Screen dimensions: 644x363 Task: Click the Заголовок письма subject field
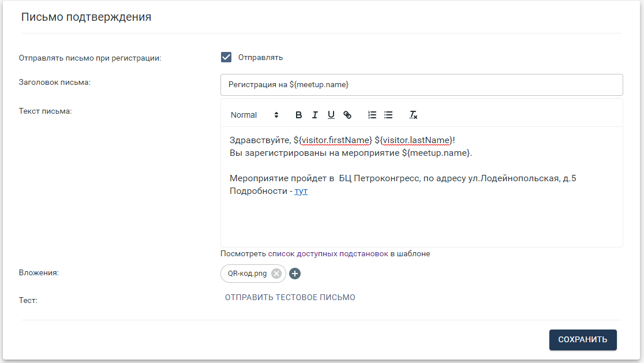coord(421,85)
